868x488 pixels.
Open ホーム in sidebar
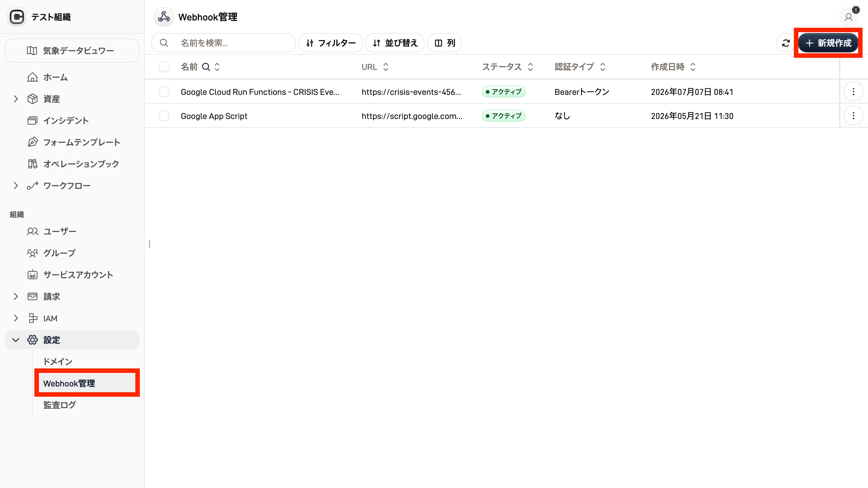coord(72,77)
